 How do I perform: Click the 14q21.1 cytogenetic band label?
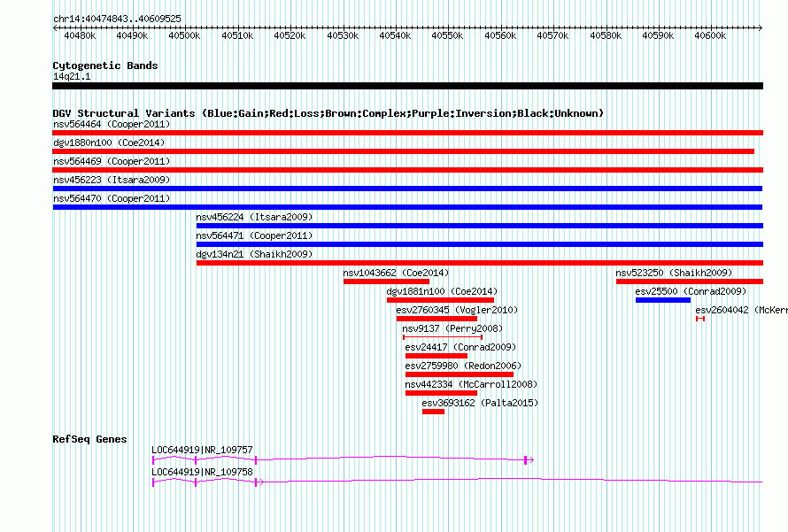[72, 76]
